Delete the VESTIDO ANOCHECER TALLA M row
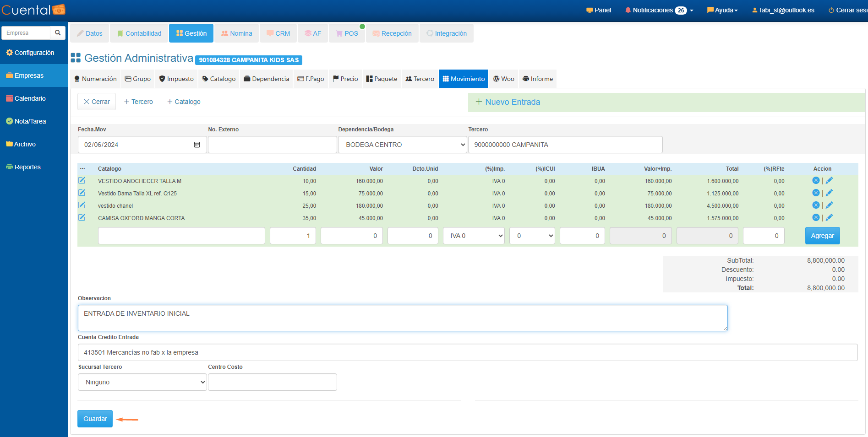Screen dimensions: 868x437 [x=816, y=181]
